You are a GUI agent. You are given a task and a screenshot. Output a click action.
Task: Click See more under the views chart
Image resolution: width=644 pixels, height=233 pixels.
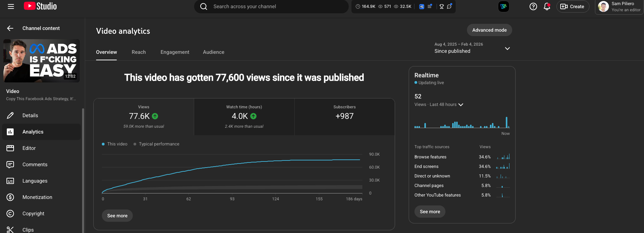pyautogui.click(x=117, y=216)
